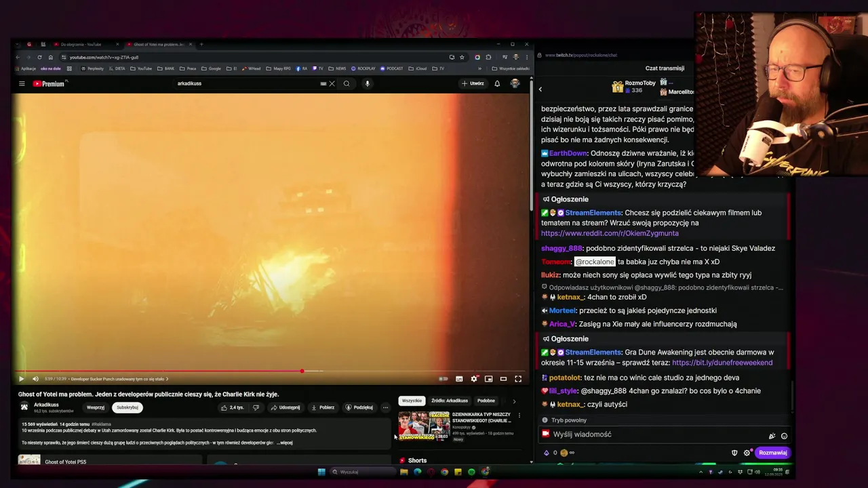Screen dimensions: 868x488
Task: Open bit.ly dunefreeweekend link in chat
Action: coord(722,363)
